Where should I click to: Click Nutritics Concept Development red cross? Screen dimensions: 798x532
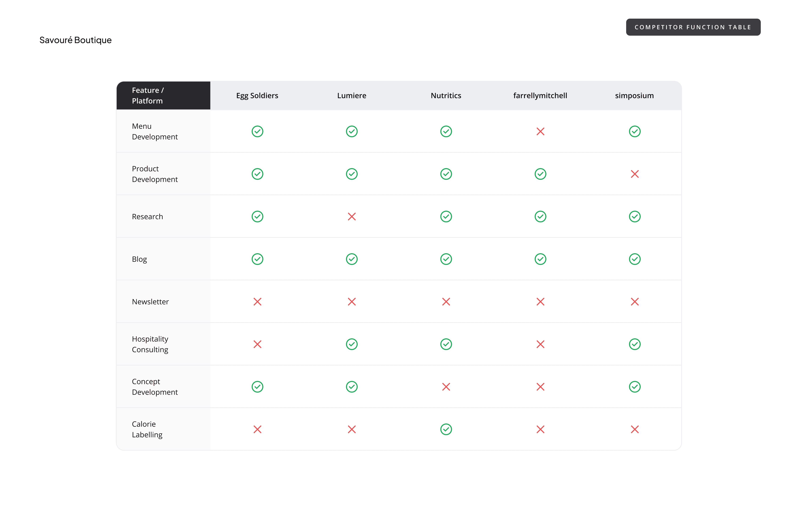pyautogui.click(x=446, y=387)
